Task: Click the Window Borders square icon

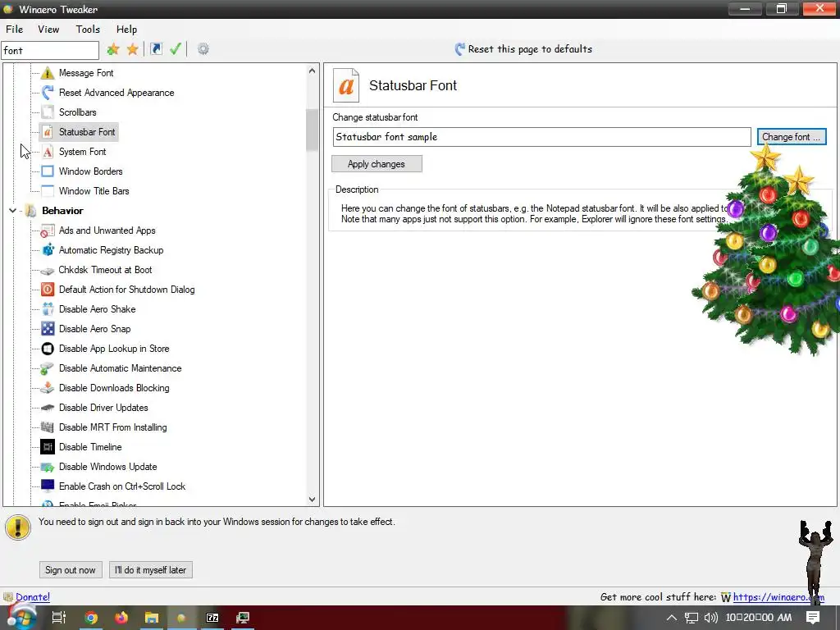Action: pyautogui.click(x=48, y=171)
